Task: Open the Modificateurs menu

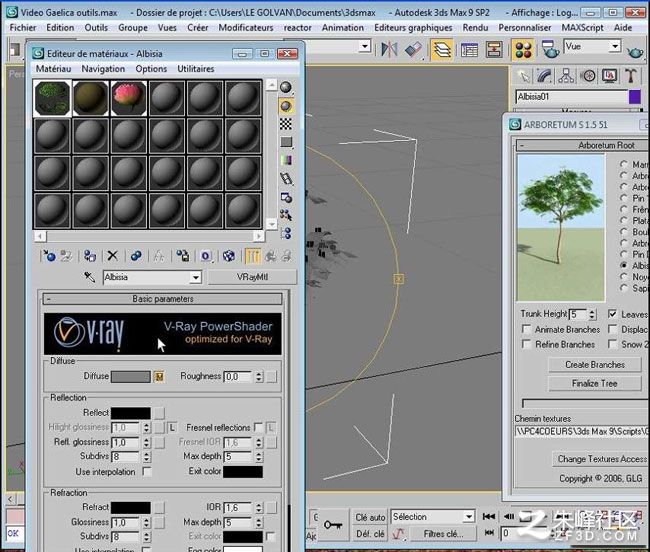Action: click(x=246, y=28)
